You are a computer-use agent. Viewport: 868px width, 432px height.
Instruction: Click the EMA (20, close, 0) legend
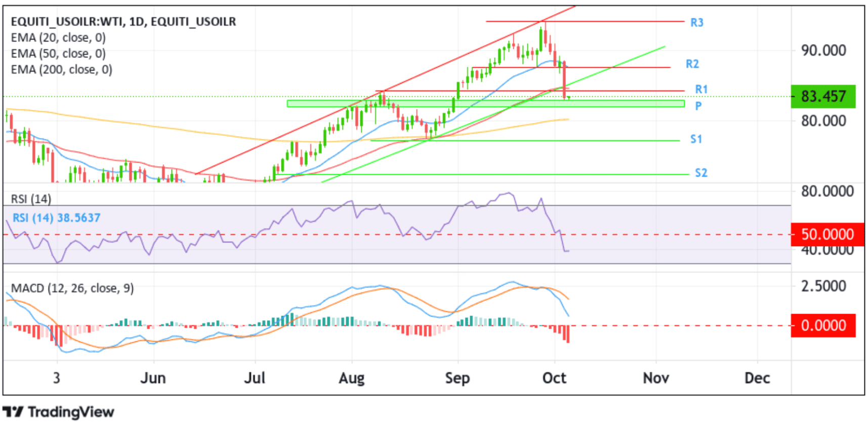point(58,38)
